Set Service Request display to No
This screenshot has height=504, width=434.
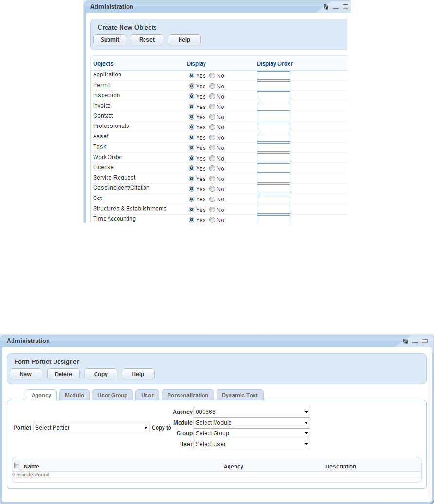[212, 179]
